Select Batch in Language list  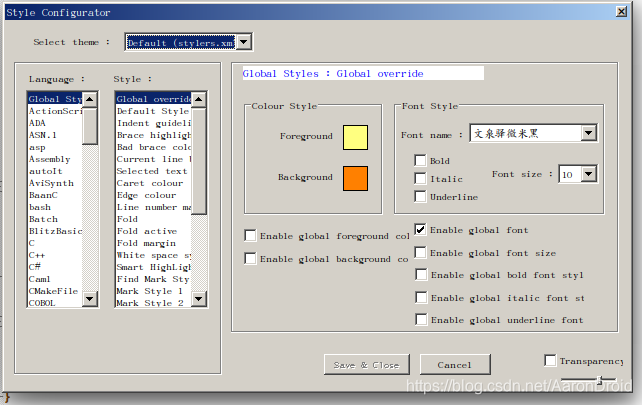pyautogui.click(x=55, y=219)
